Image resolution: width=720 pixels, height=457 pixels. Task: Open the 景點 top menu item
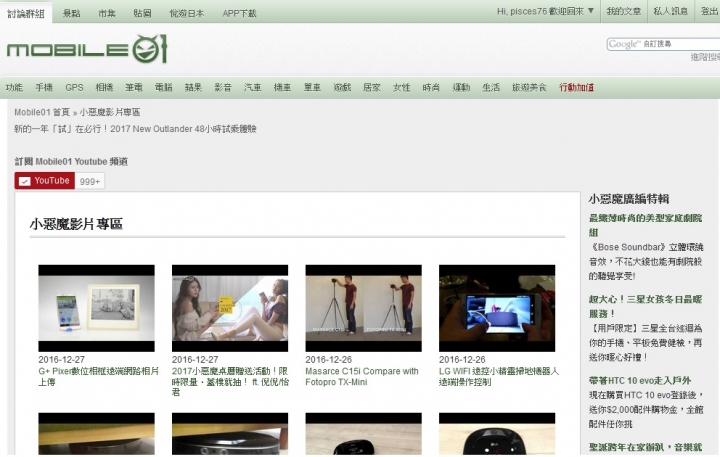click(x=71, y=13)
